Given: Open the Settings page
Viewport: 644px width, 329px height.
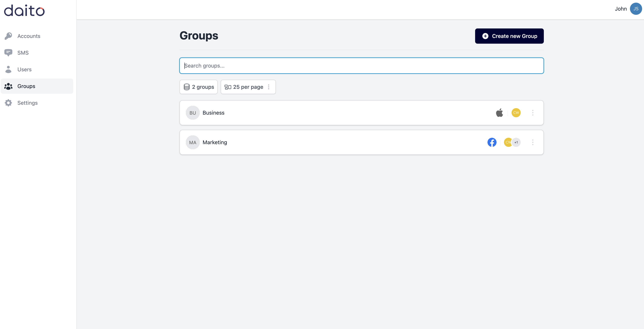Looking at the screenshot, I should click(37, 103).
